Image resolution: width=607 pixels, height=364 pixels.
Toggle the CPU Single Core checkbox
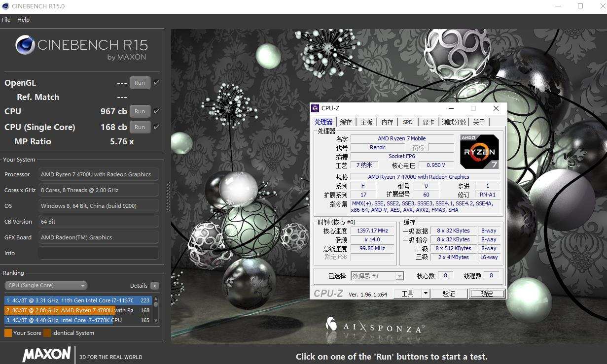click(x=156, y=127)
